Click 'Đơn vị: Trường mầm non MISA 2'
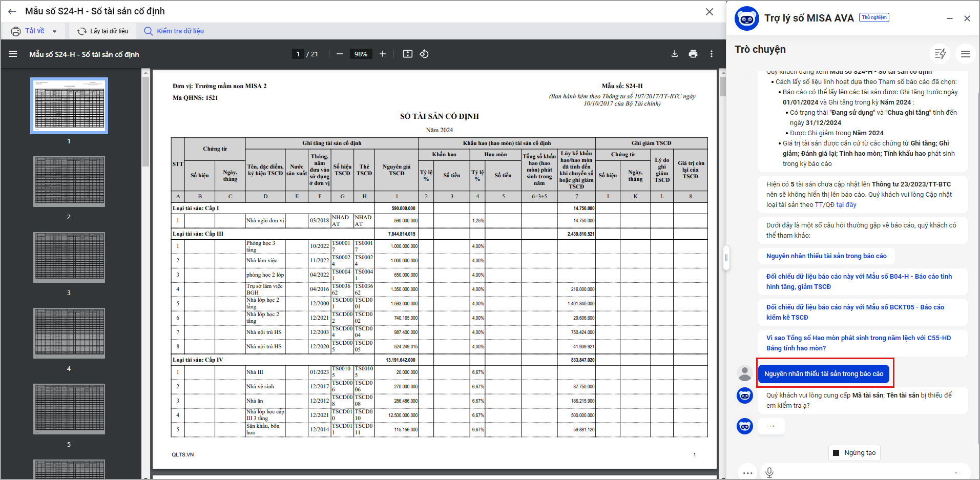 point(220,86)
